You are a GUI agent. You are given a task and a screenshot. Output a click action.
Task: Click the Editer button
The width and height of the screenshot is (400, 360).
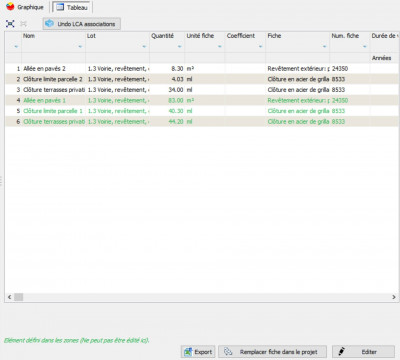[x=363, y=352]
